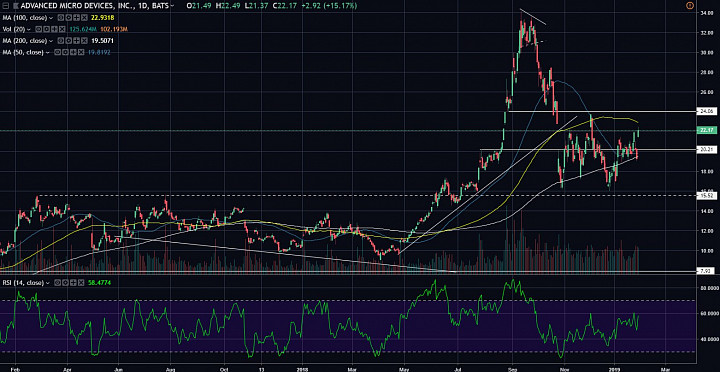Click the Advanced Micro Devices symbol title
This screenshot has height=372, width=720.
[95, 6]
